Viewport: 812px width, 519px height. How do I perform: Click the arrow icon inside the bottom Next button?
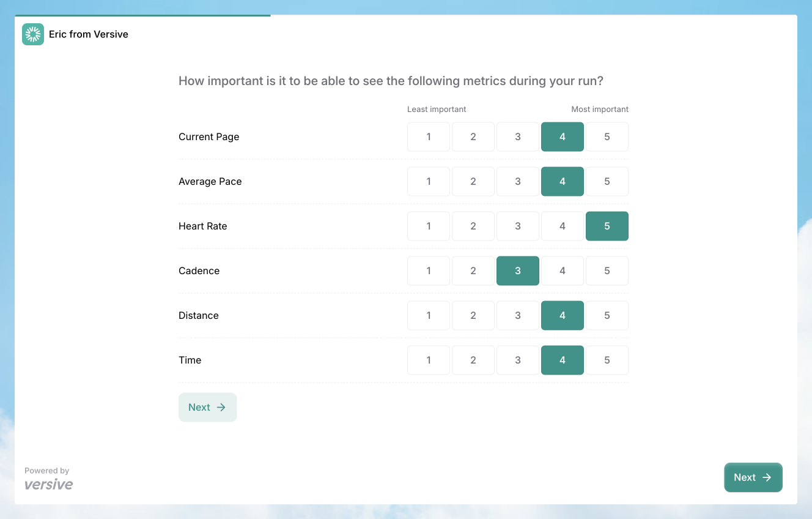tap(766, 477)
